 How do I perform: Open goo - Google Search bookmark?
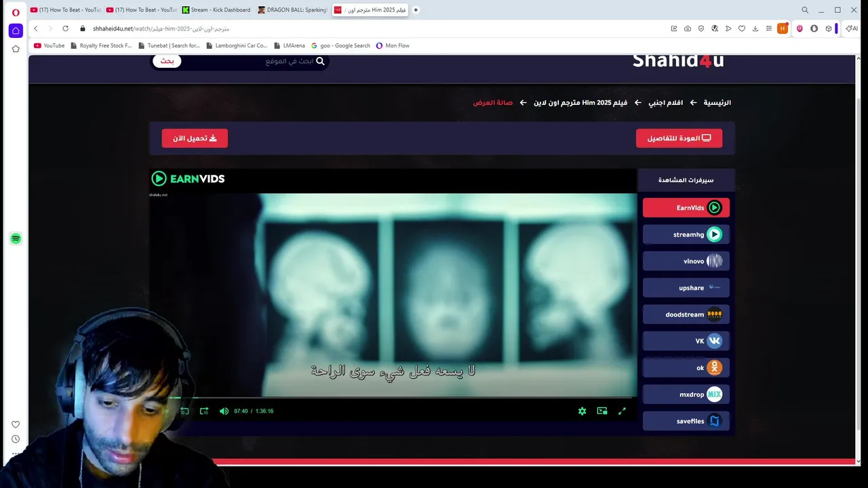pyautogui.click(x=340, y=45)
